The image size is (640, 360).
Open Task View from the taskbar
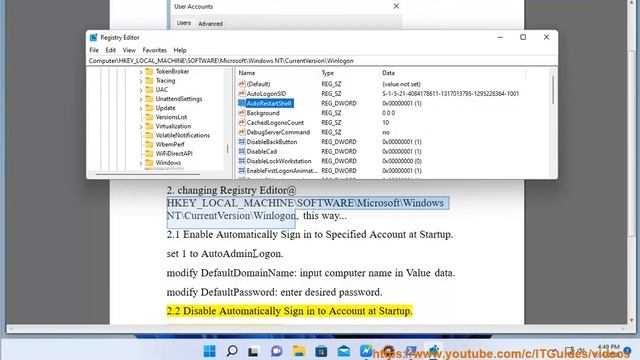253,351
